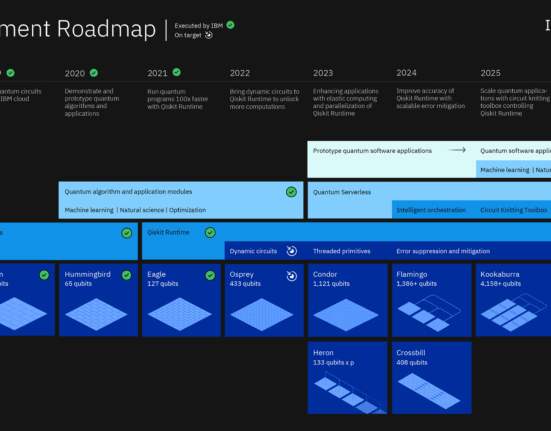Click the '1,121 qubits' text
Screen dimensions: 551x431
(331, 283)
